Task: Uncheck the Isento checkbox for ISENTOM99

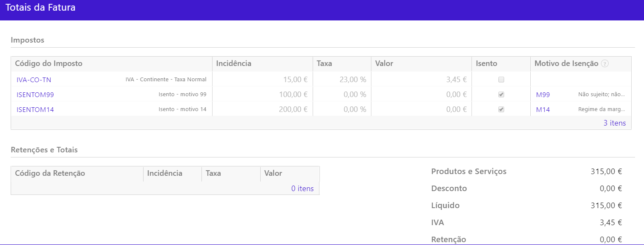Action: (501, 94)
